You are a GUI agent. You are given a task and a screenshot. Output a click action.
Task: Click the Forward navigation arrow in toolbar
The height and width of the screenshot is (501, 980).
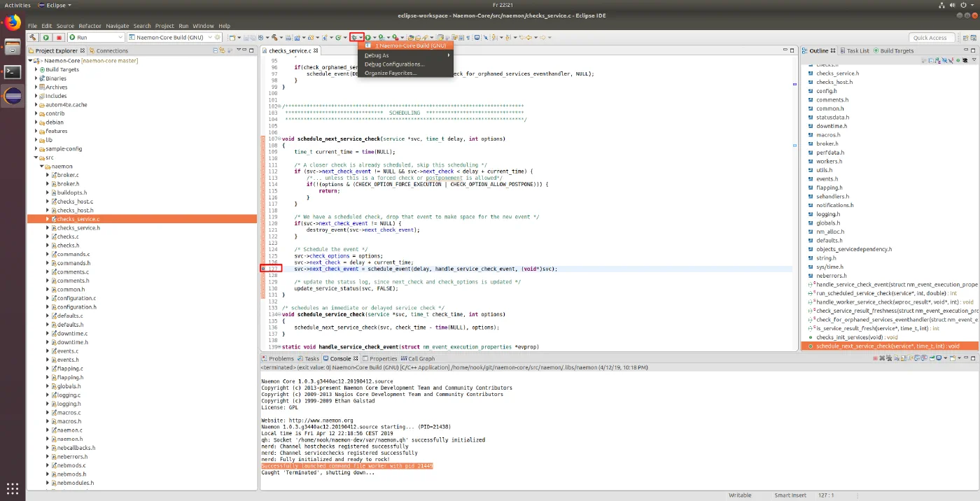541,37
